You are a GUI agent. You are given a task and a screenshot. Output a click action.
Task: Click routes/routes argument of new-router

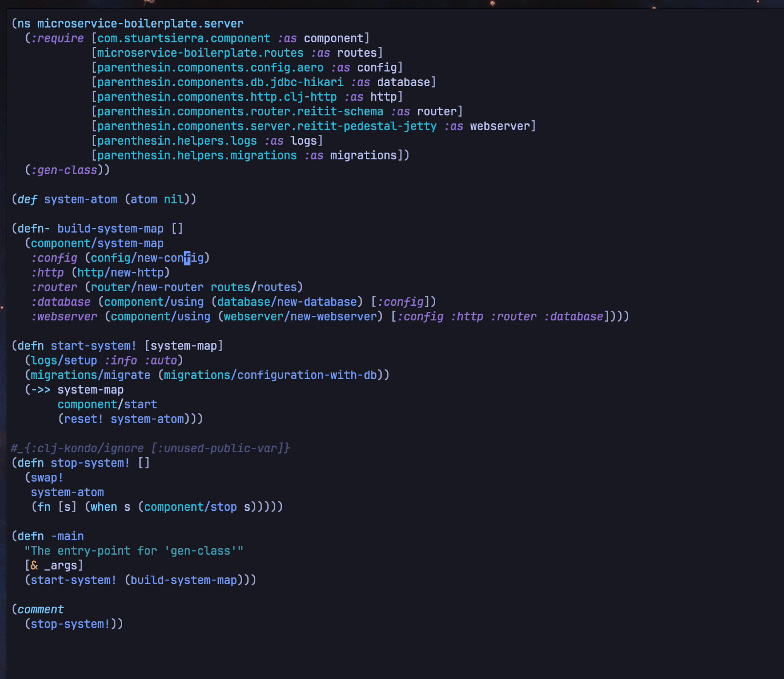[253, 287]
